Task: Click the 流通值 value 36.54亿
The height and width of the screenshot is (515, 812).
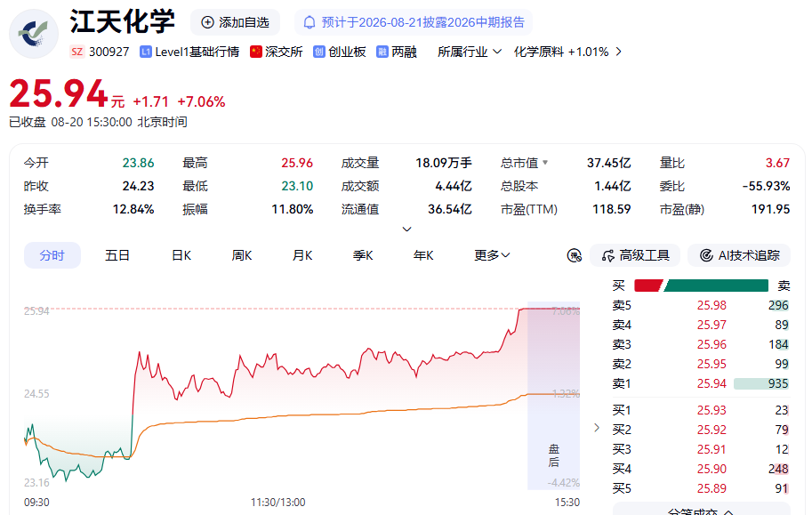Action: click(449, 209)
